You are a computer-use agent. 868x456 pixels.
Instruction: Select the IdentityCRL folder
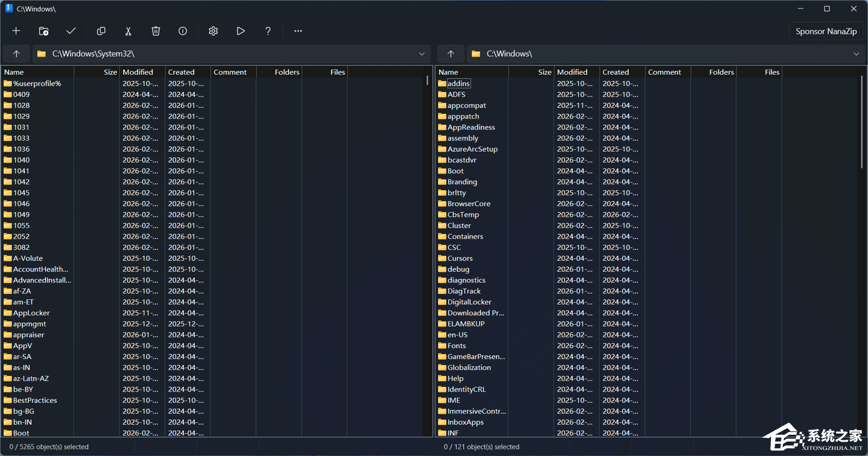pos(466,389)
